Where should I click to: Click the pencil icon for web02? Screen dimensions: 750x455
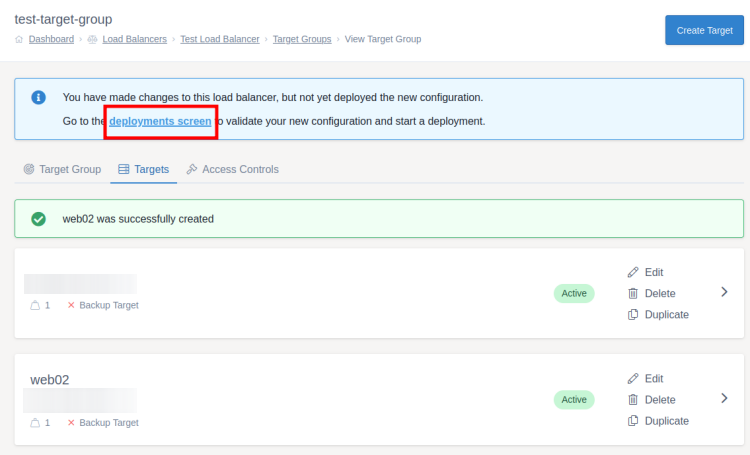633,378
